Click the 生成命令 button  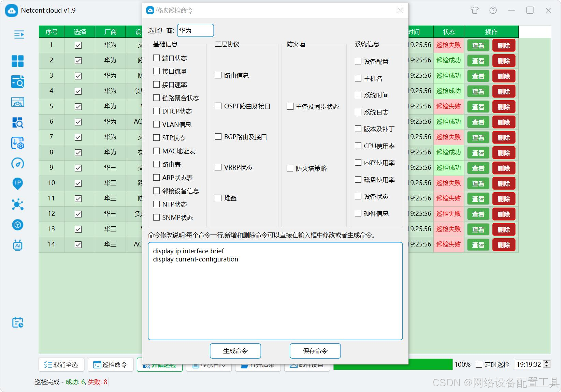coord(235,351)
